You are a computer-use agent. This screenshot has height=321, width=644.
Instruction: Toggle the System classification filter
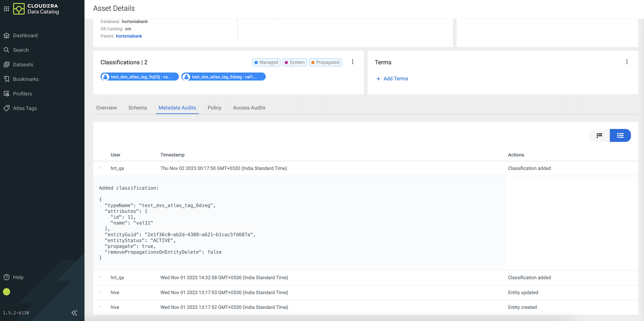295,62
